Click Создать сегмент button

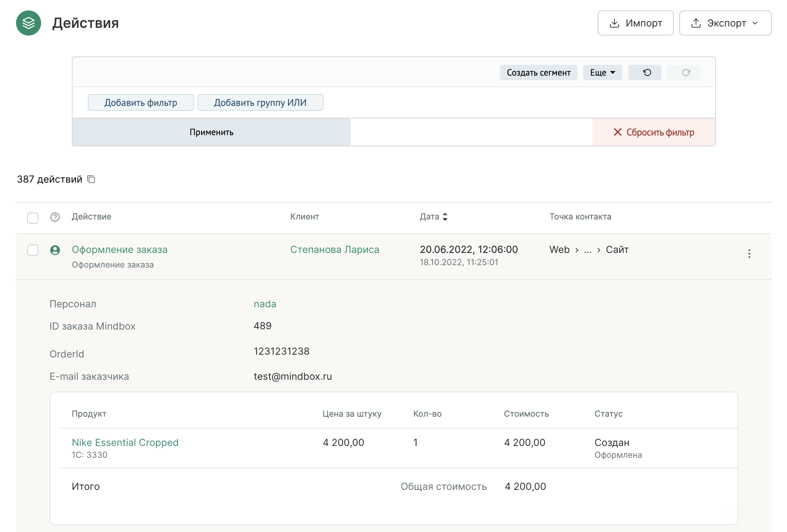pyautogui.click(x=538, y=72)
